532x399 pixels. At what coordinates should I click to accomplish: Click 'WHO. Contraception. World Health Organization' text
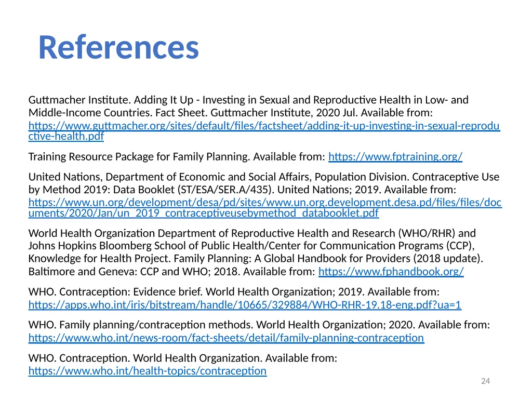(145, 358)
